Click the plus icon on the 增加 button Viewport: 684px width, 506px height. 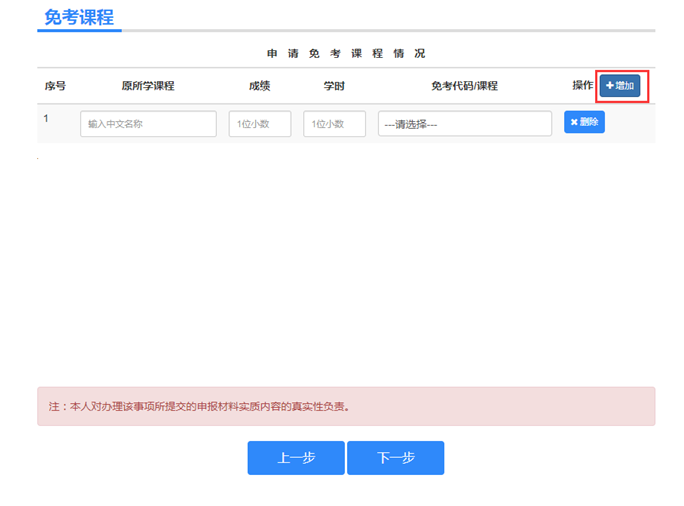[x=610, y=86]
